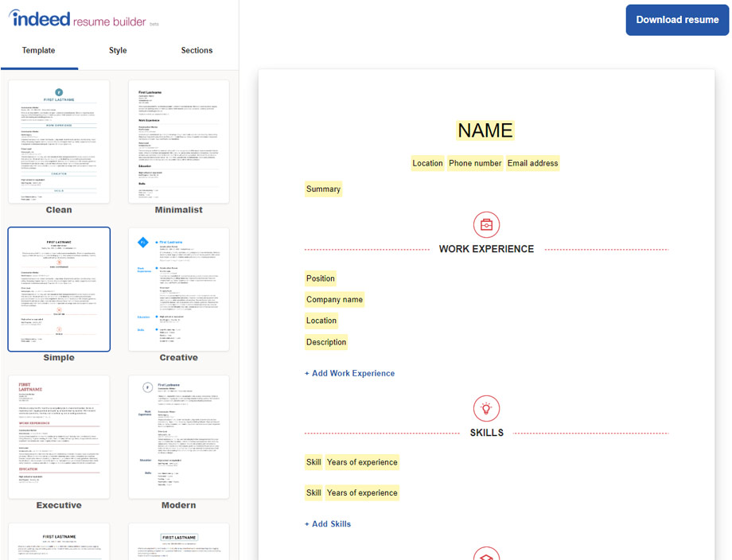The height and width of the screenshot is (560, 732).
Task: Click the Skills lightbulb icon
Action: click(x=486, y=409)
